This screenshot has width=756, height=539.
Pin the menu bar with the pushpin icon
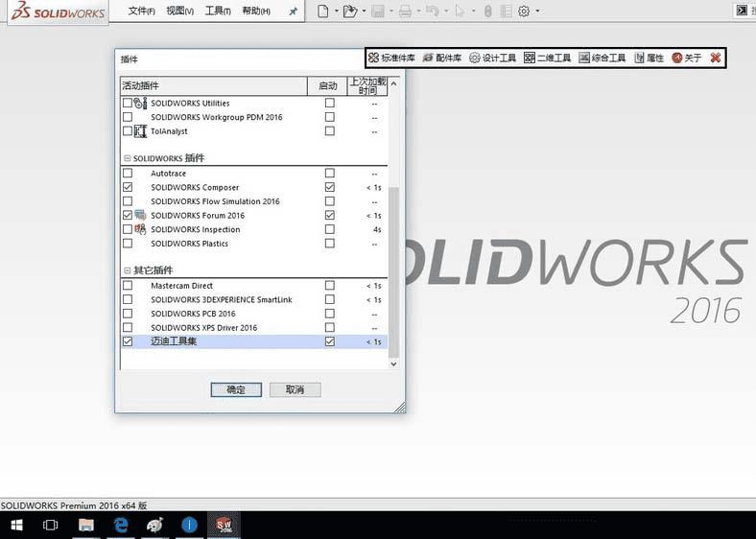coord(293,12)
